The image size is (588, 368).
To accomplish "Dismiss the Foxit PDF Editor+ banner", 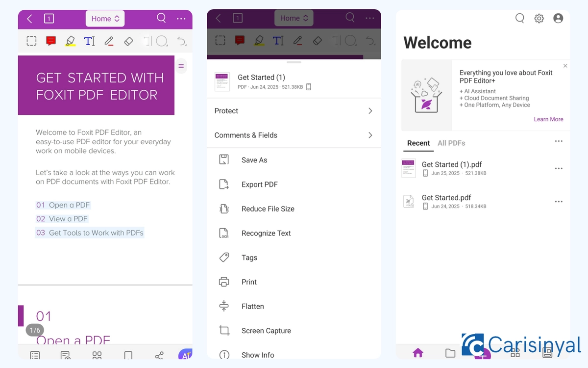I will (565, 66).
